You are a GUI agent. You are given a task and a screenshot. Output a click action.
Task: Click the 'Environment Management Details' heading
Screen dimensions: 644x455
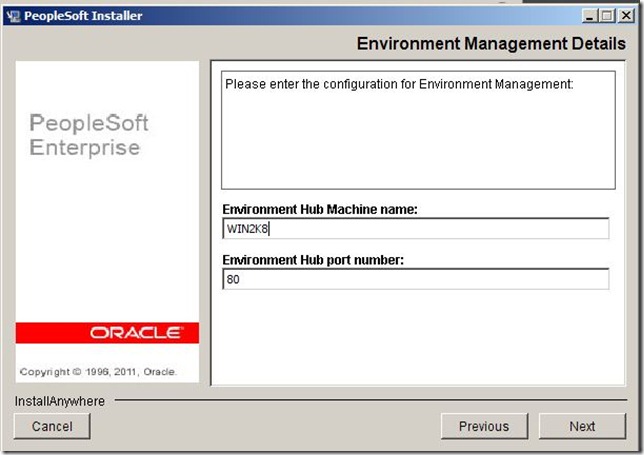coord(491,44)
